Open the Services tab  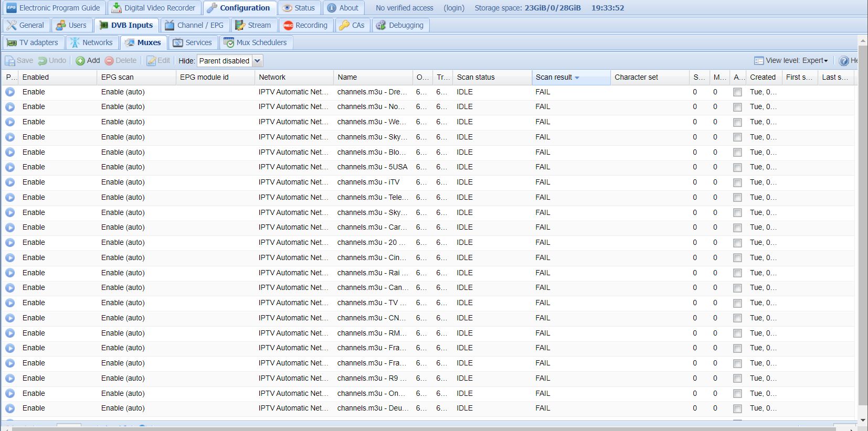click(193, 42)
